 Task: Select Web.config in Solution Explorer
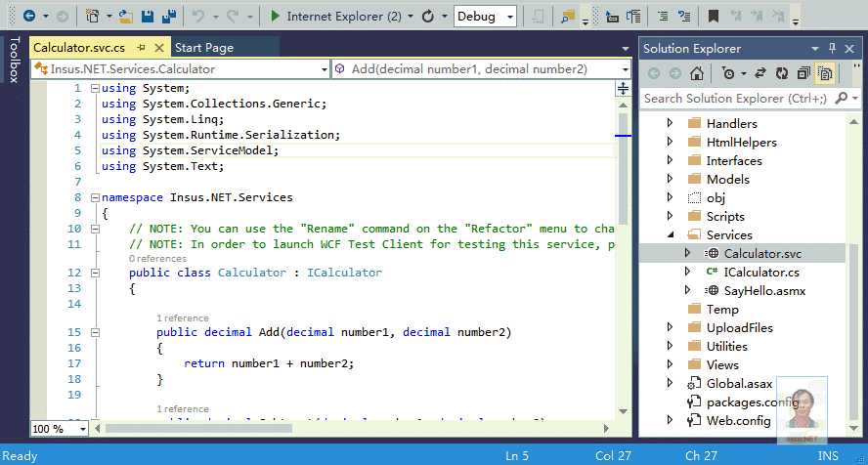coord(738,421)
